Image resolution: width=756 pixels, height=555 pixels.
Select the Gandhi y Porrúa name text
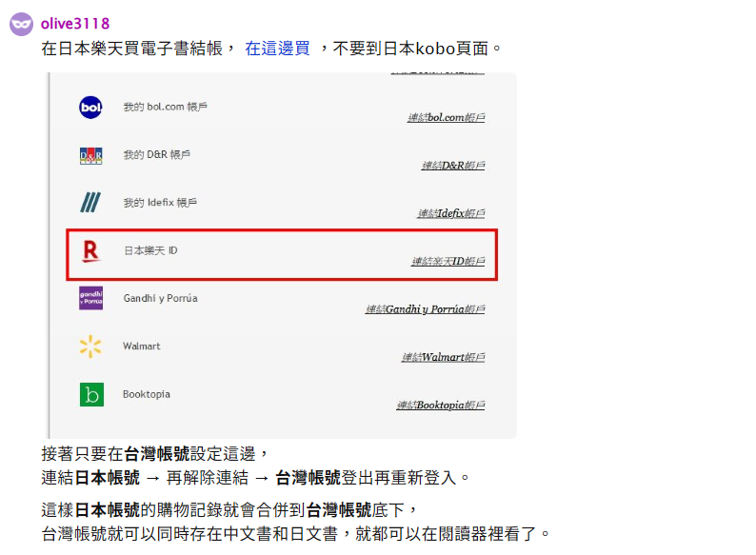(x=160, y=298)
